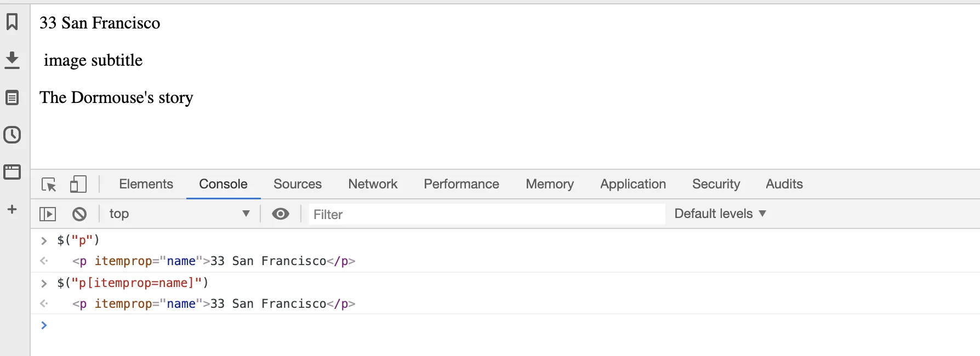980x356 pixels.
Task: Open the Application tab
Action: coord(633,184)
